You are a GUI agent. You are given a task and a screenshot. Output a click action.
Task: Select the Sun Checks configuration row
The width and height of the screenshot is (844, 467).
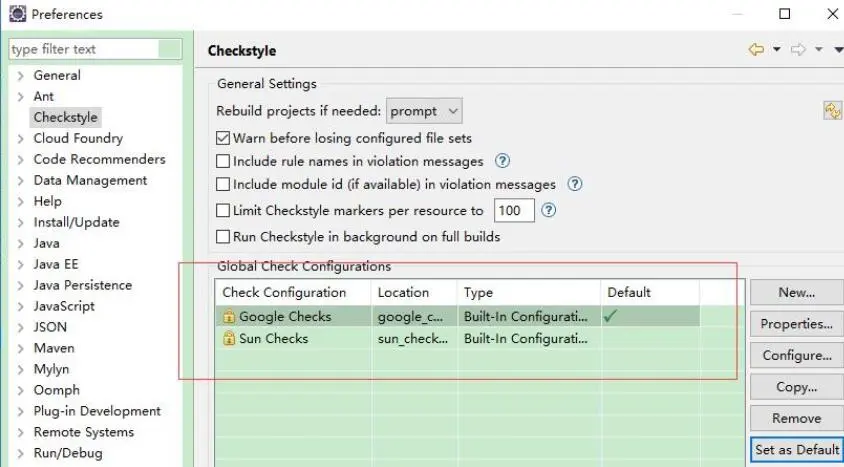coord(458,338)
